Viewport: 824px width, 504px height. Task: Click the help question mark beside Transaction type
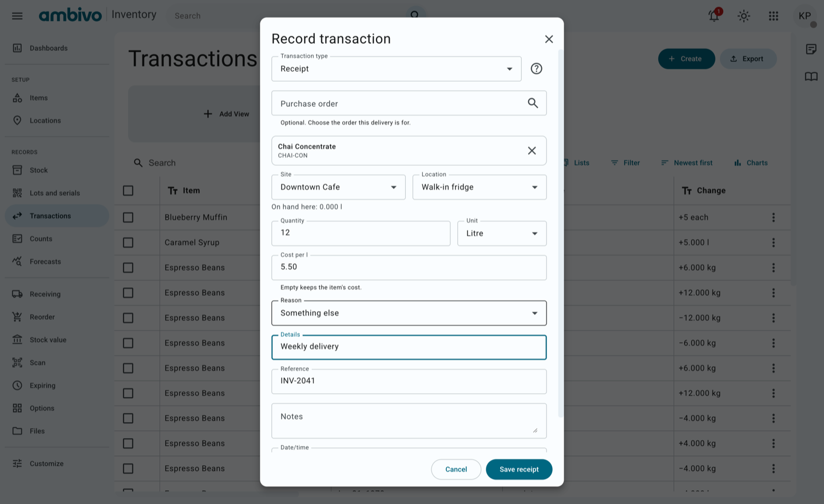pyautogui.click(x=536, y=69)
